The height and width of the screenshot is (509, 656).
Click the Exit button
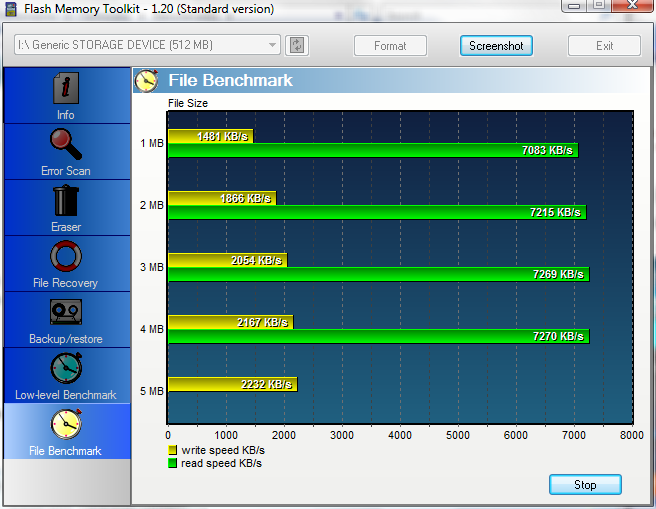pyautogui.click(x=604, y=46)
